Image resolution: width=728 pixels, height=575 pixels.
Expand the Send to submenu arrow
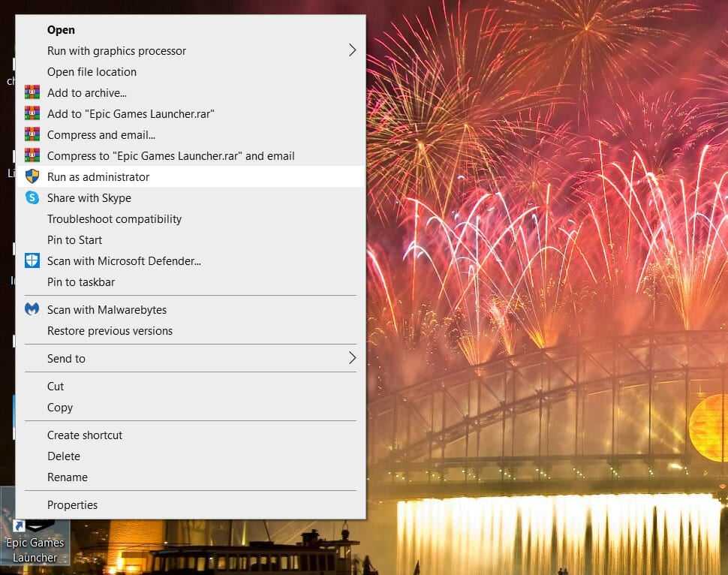click(353, 357)
